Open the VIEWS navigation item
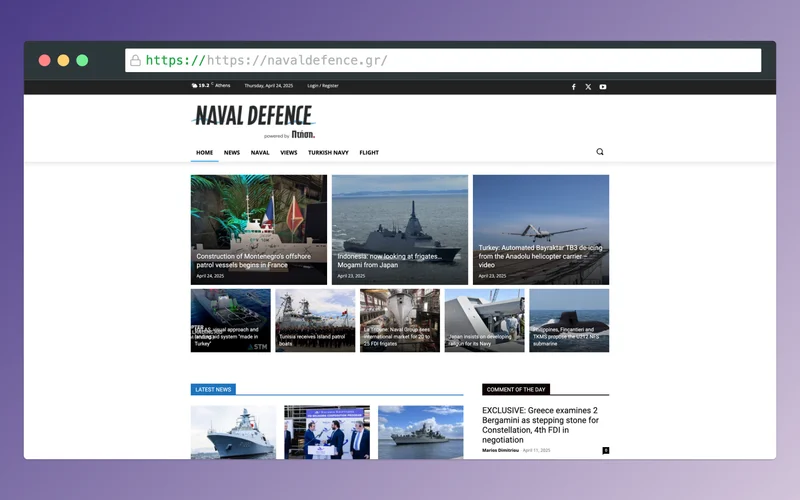 click(x=289, y=153)
